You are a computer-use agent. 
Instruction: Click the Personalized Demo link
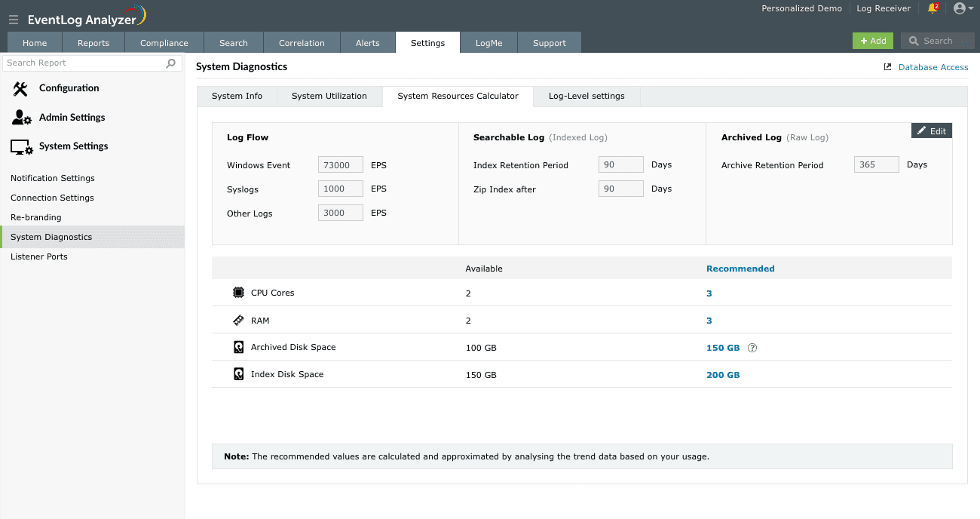tap(801, 8)
